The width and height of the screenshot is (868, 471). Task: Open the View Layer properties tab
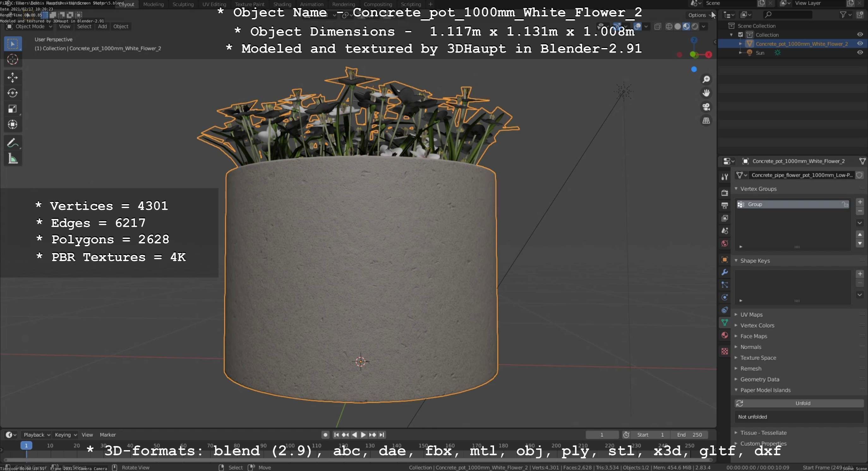pyautogui.click(x=725, y=218)
